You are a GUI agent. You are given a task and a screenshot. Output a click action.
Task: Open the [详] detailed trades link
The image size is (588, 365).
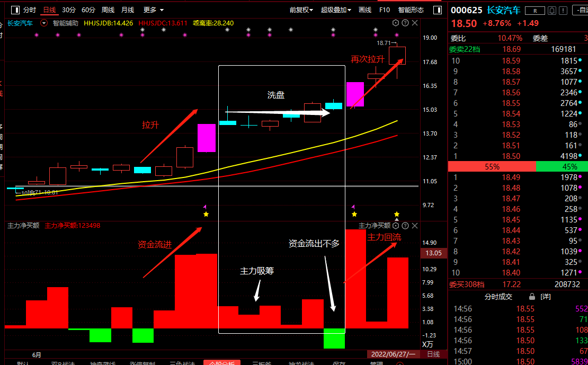(546, 297)
